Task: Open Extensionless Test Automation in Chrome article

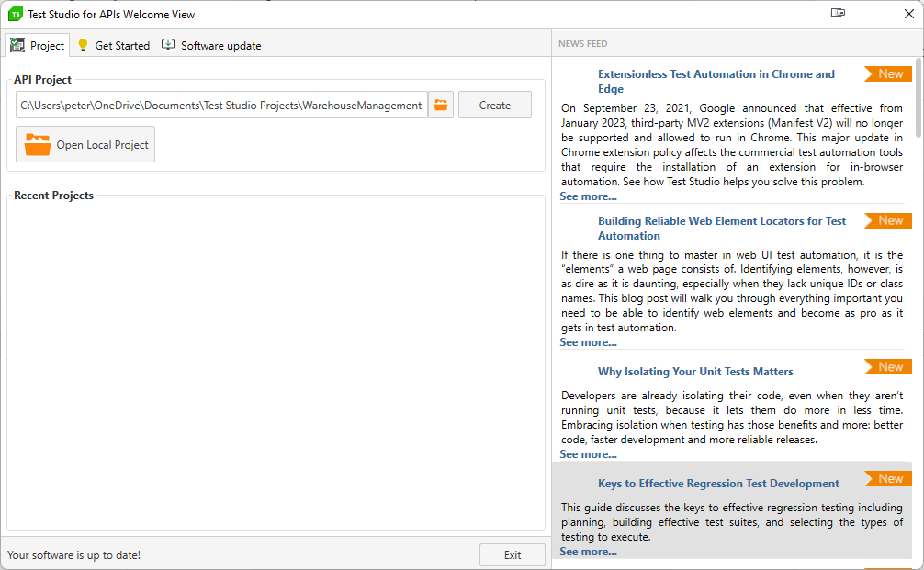Action: [x=716, y=82]
